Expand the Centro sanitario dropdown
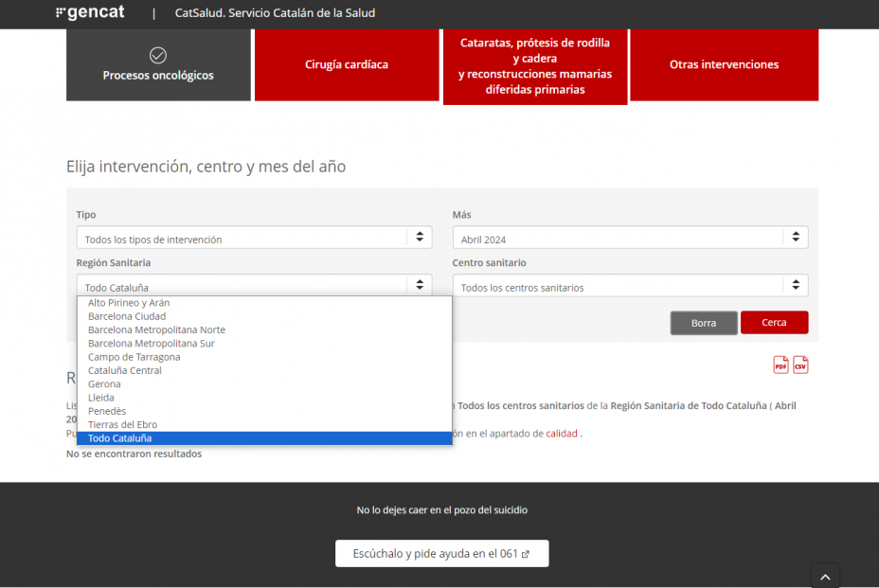This screenshot has width=879, height=588. coord(630,286)
